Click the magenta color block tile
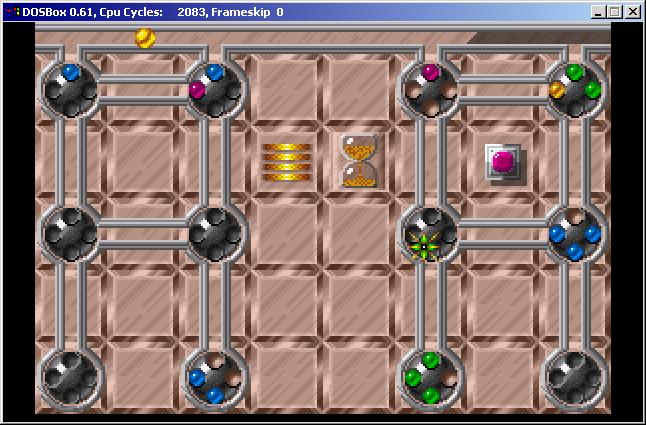The height and width of the screenshot is (425, 646). [503, 163]
